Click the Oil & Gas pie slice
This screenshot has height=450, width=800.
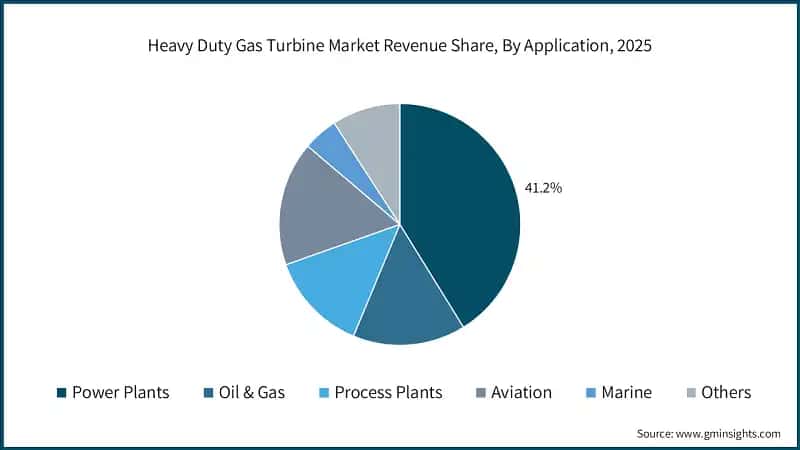[406, 301]
